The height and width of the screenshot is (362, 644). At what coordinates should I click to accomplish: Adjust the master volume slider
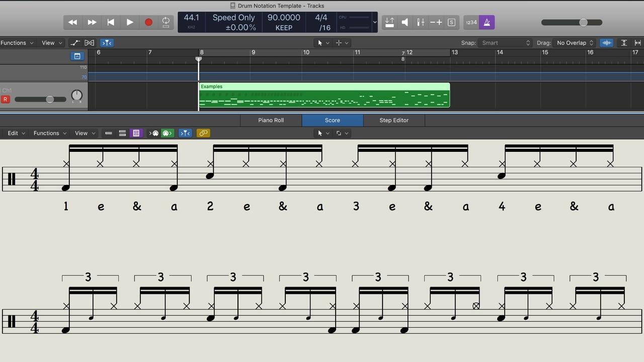click(583, 22)
